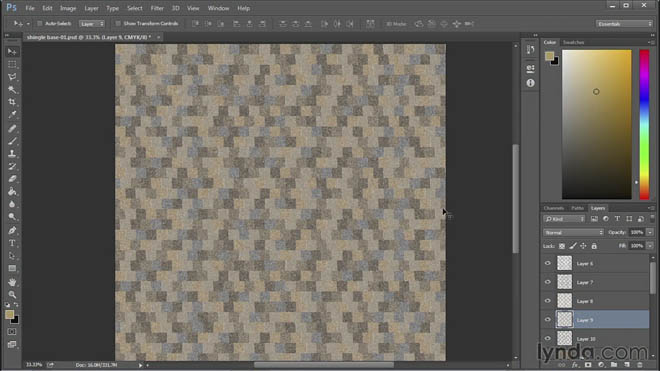Enable Show Transform Controls checkbox
The height and width of the screenshot is (371, 660).
tap(118, 24)
